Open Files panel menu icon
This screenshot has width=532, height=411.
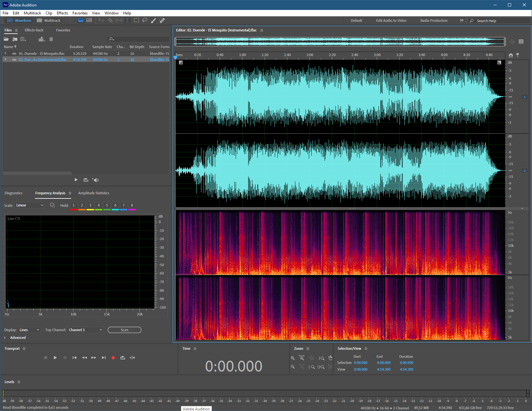pyautogui.click(x=16, y=30)
